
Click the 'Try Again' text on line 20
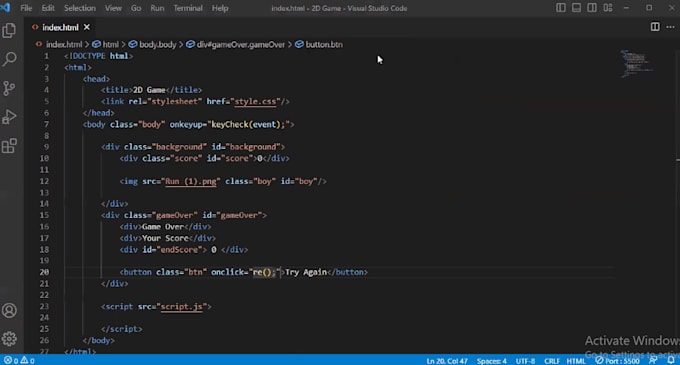[x=306, y=272]
